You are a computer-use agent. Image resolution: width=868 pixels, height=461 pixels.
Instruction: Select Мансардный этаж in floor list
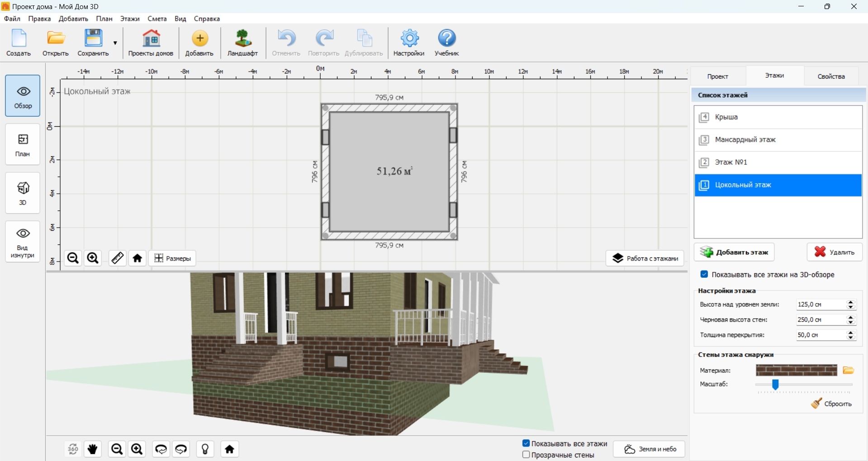[778, 140]
